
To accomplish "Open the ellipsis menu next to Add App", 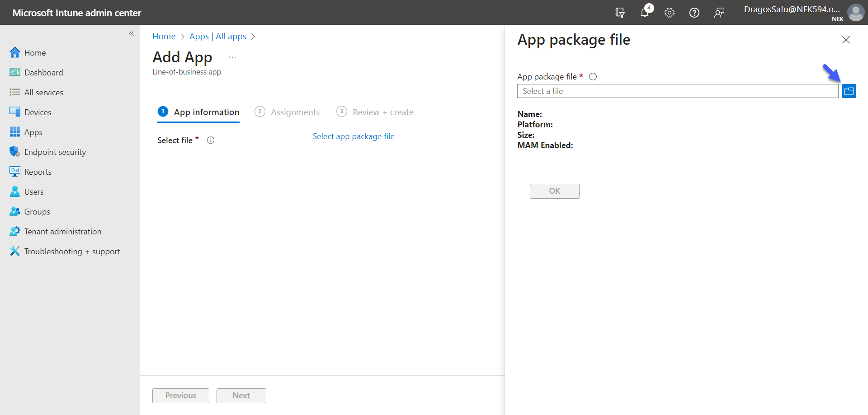I will (232, 57).
